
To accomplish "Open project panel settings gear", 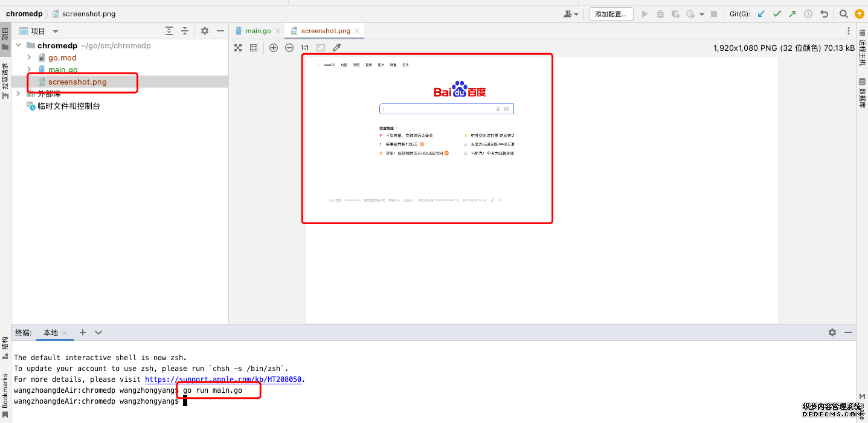I will (205, 31).
